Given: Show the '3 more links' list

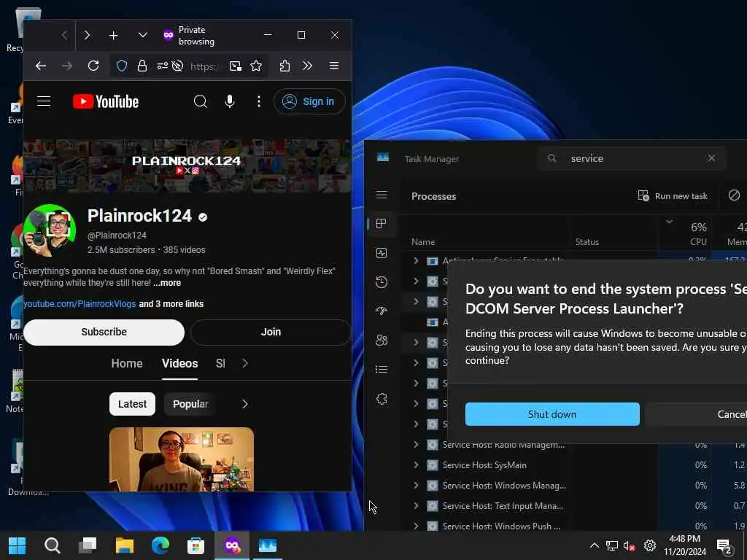Looking at the screenshot, I should [171, 304].
